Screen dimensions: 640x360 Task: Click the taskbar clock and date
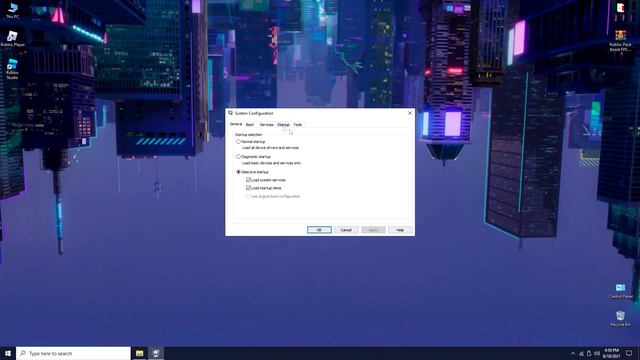611,353
